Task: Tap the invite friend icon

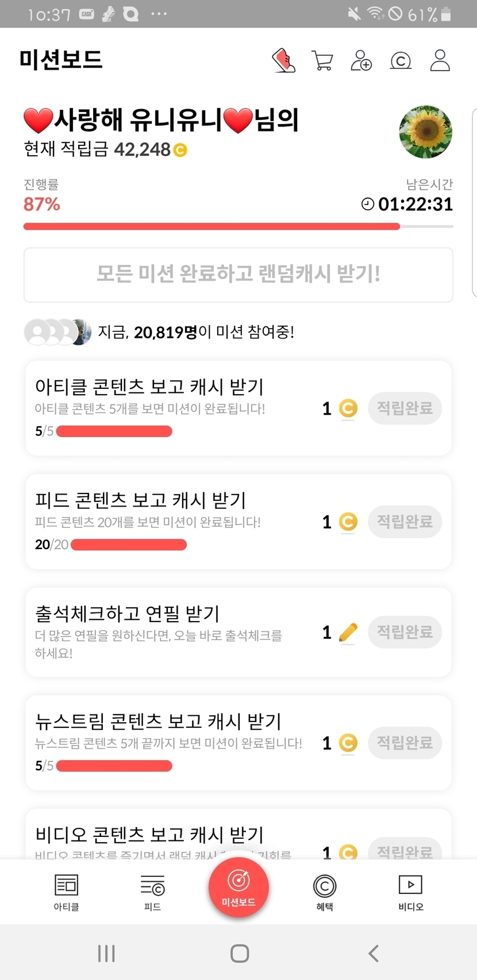Action: pyautogui.click(x=361, y=60)
